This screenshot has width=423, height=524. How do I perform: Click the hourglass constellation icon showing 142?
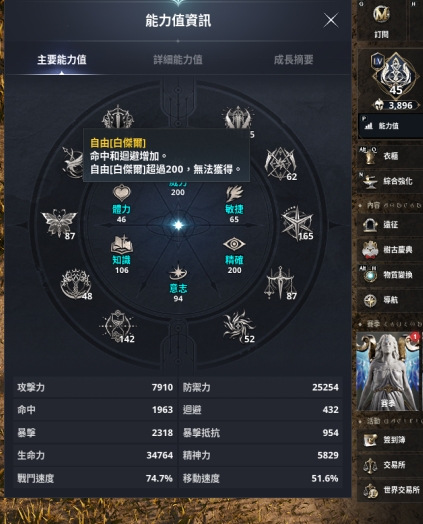click(x=118, y=326)
